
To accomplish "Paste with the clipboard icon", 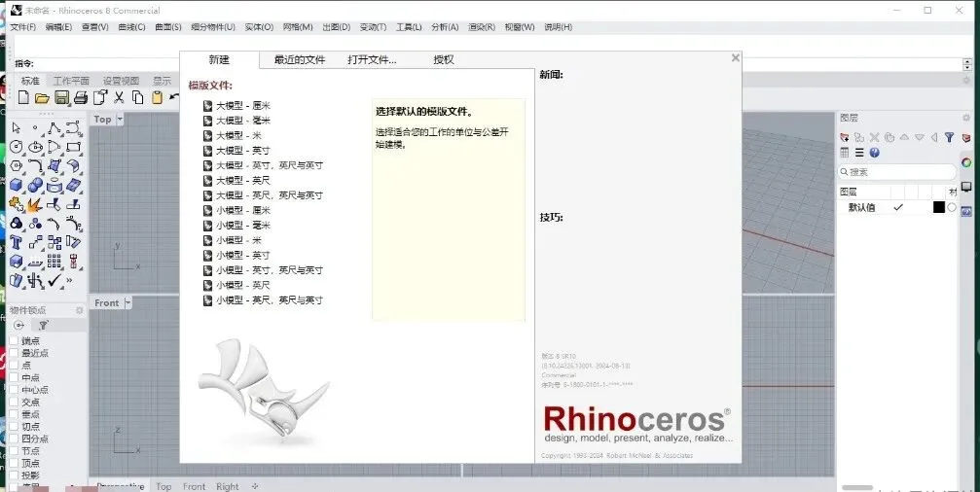I will point(157,97).
